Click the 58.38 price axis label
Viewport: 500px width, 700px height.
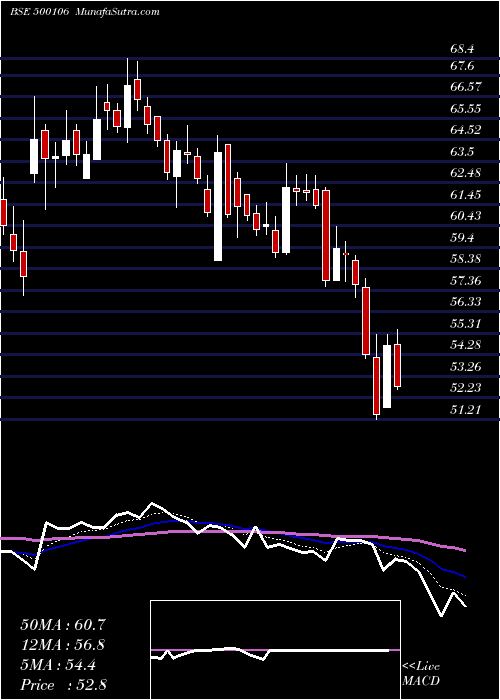click(x=466, y=259)
